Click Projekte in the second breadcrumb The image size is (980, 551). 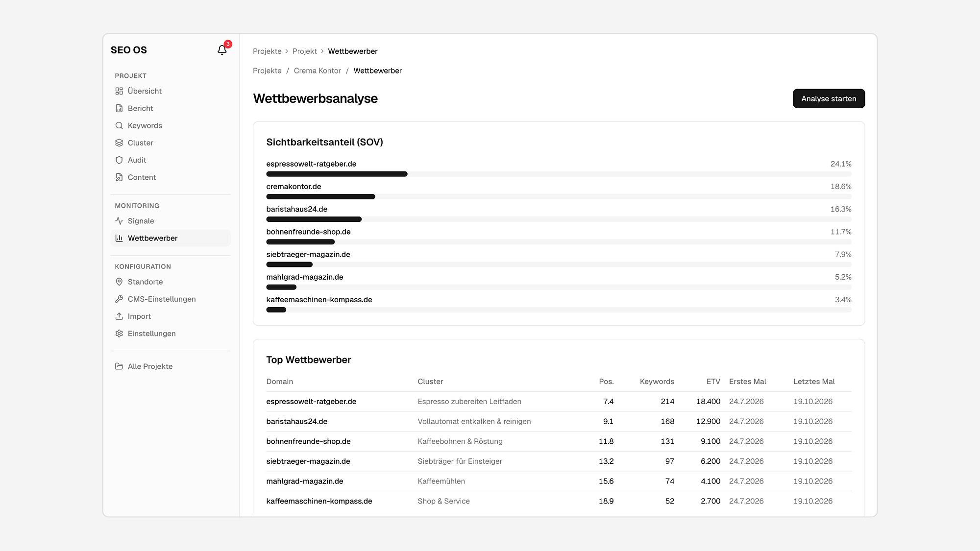point(267,71)
